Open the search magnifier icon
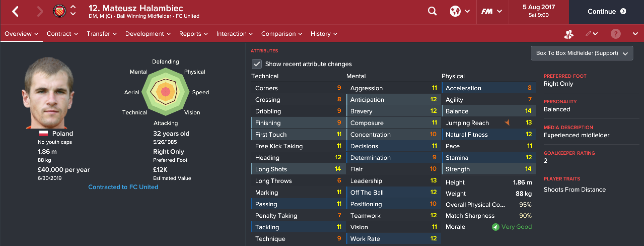644x246 pixels. pos(432,11)
